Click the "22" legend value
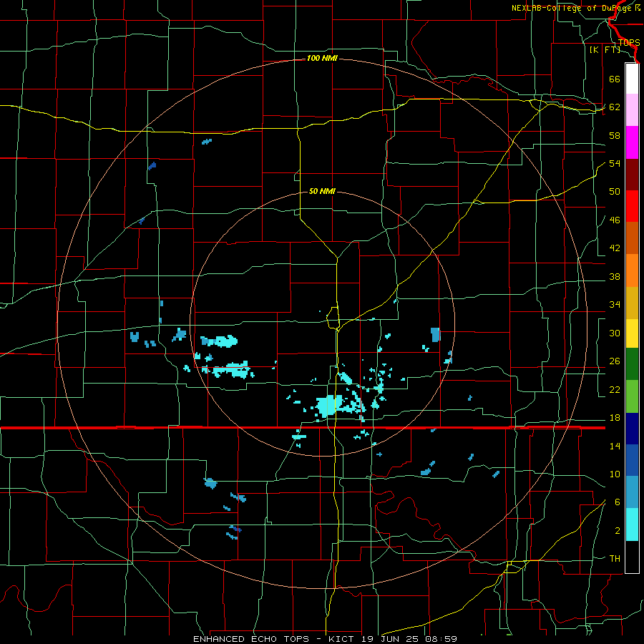The image size is (644, 644). (x=615, y=390)
